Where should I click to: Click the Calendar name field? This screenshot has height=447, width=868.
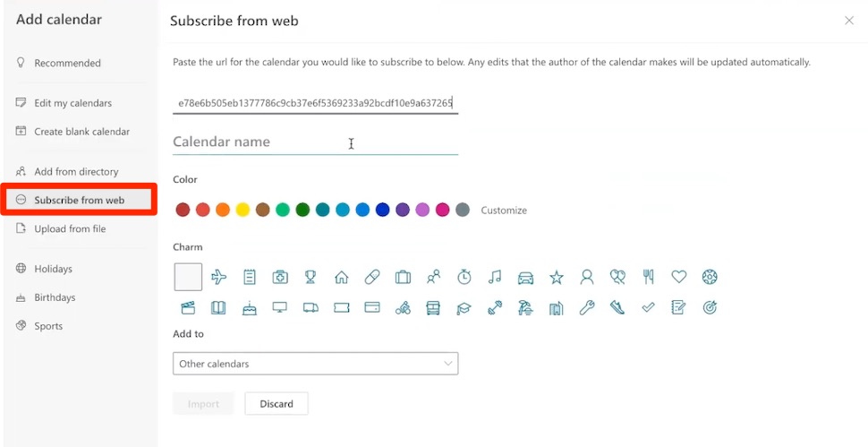[x=315, y=142]
